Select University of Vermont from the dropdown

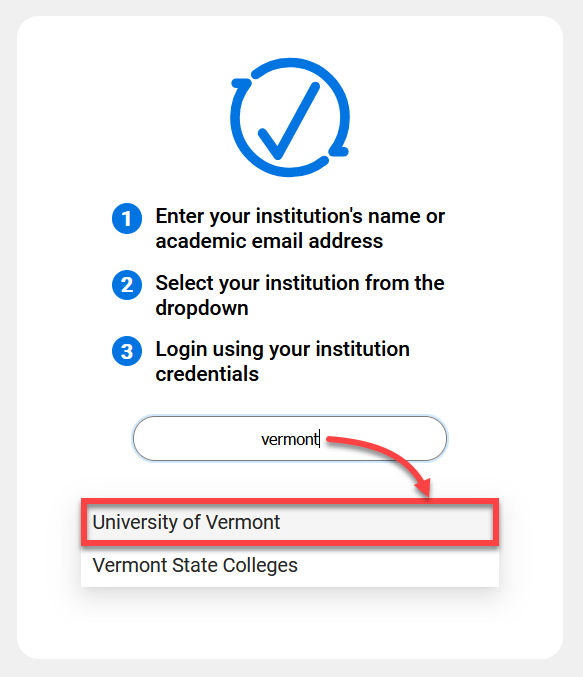290,522
